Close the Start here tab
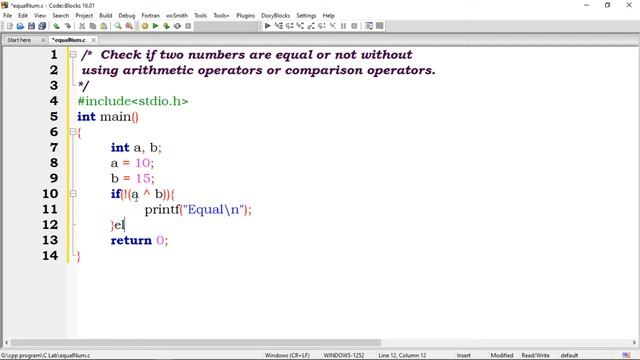This screenshot has height=360, width=640. [x=43, y=40]
